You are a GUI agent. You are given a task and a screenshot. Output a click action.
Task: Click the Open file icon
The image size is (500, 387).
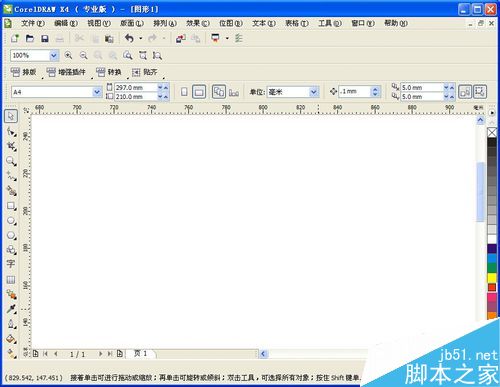[x=30, y=38]
